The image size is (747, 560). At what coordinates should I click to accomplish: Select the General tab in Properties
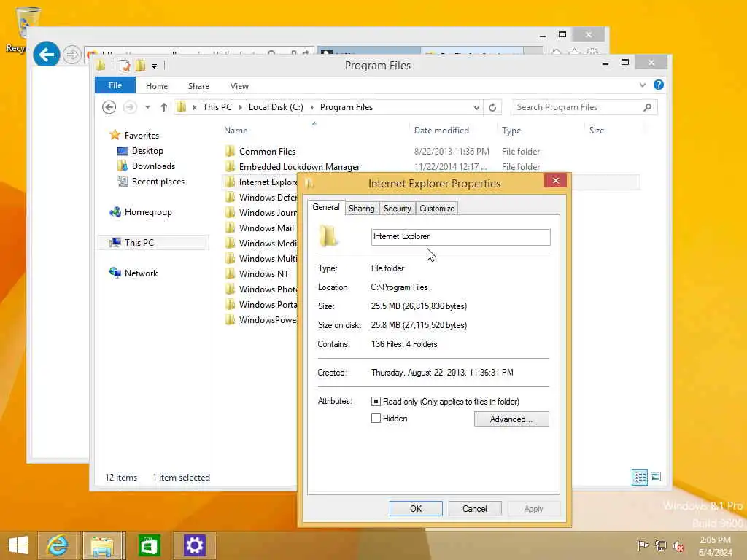pyautogui.click(x=326, y=207)
